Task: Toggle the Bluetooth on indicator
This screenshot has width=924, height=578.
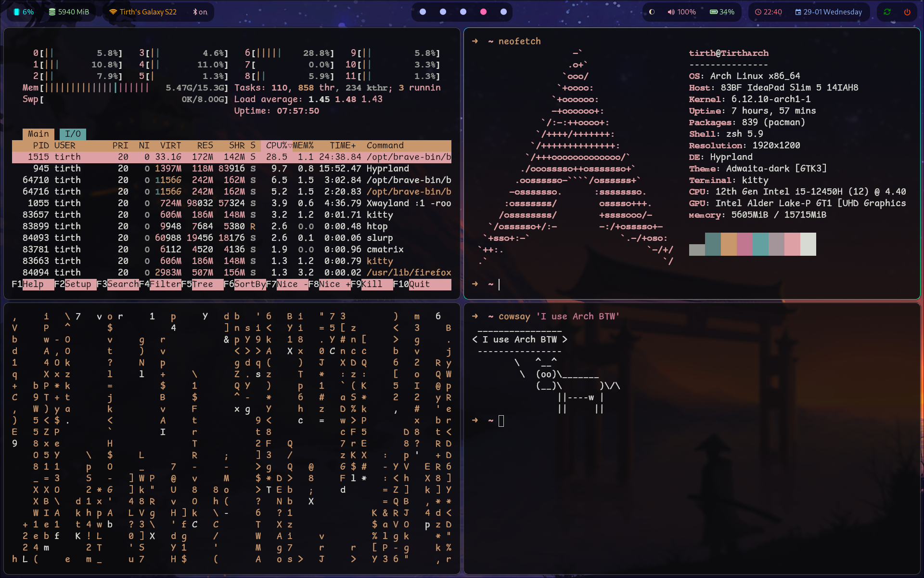Action: pos(200,12)
